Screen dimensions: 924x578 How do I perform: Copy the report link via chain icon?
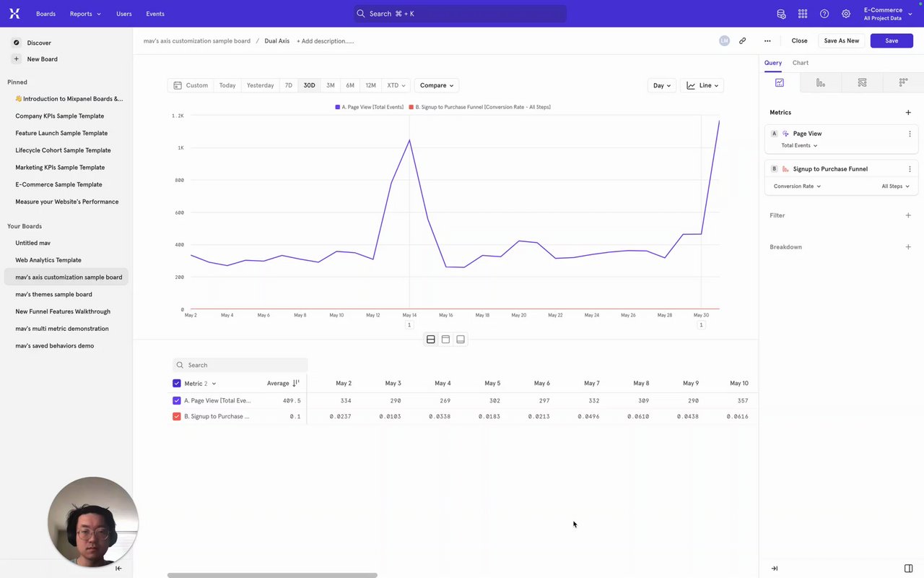(x=742, y=41)
